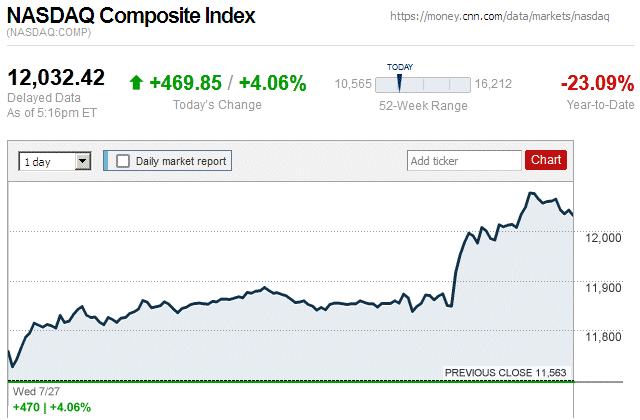Click the -23.09% Year-to-Date figure
This screenshot has width=640, height=420.
597,82
